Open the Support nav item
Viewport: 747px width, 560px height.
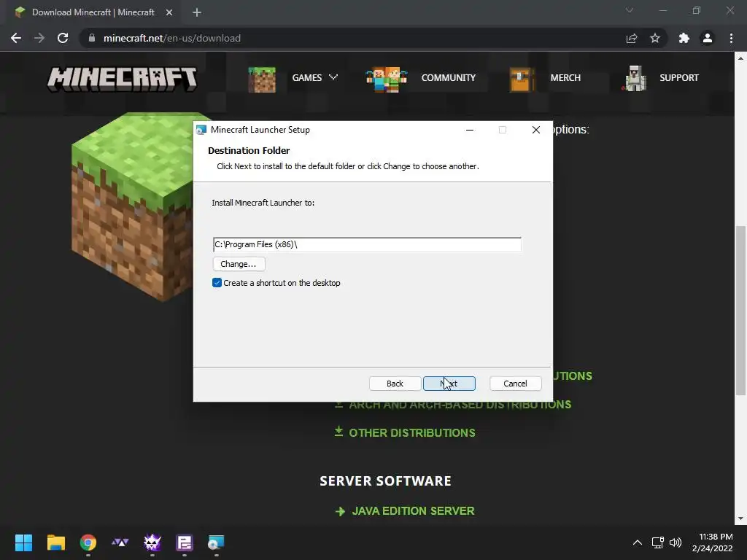tap(679, 77)
